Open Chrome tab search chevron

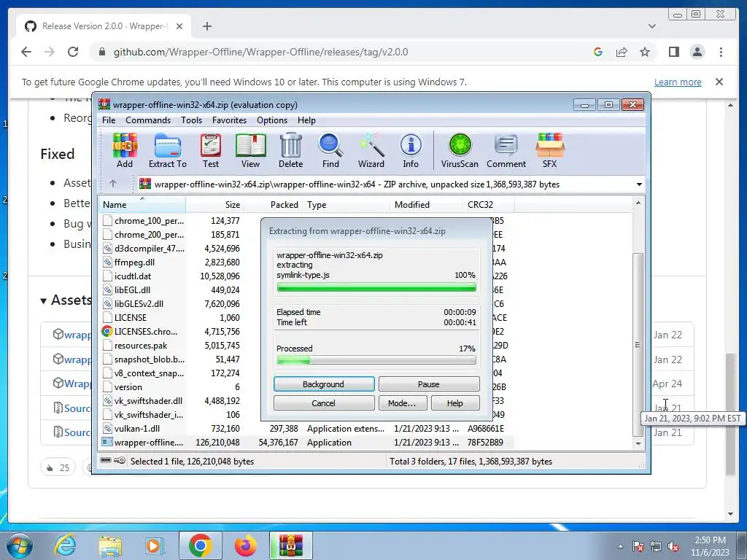pyautogui.click(x=652, y=26)
